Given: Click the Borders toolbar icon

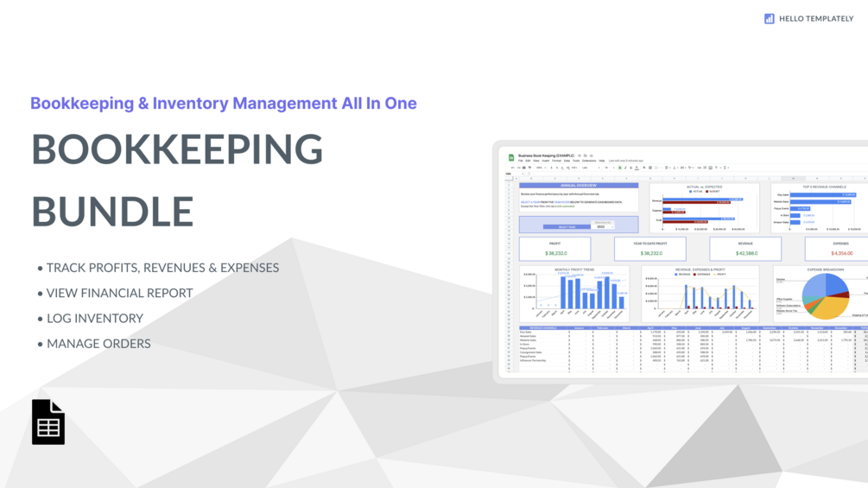Looking at the screenshot, I should pyautogui.click(x=650, y=168).
